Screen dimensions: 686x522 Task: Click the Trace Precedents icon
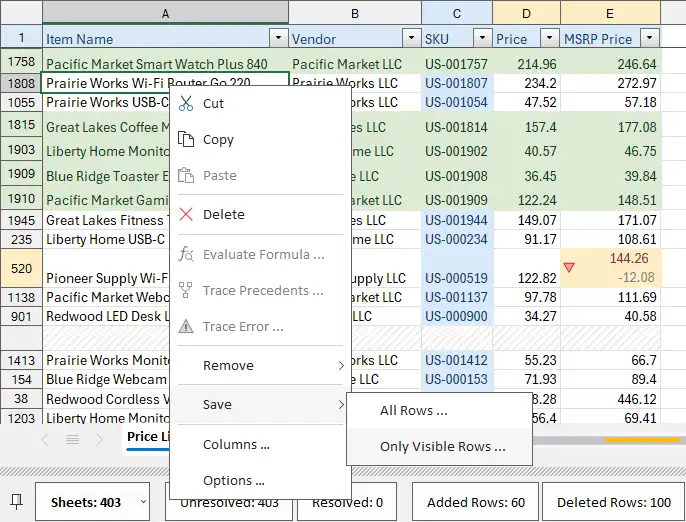(x=186, y=290)
